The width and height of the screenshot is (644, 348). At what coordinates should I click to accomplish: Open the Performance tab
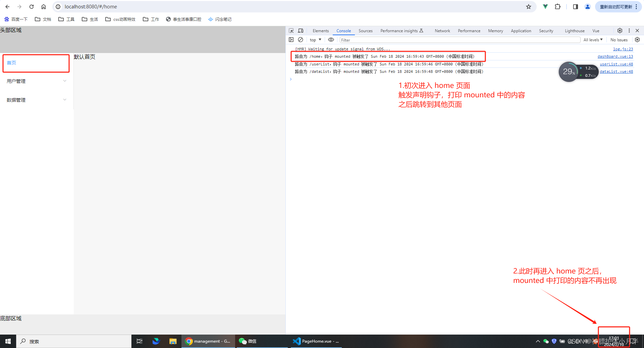(469, 31)
